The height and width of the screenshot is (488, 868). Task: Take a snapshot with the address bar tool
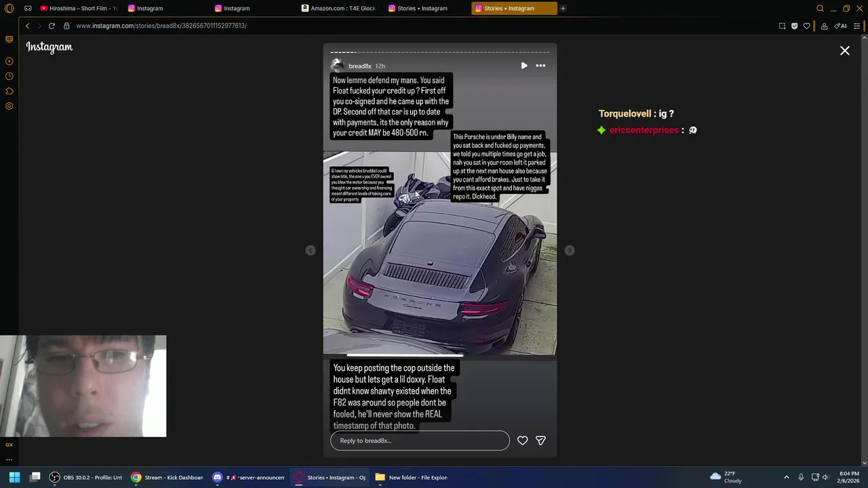pyautogui.click(x=782, y=26)
